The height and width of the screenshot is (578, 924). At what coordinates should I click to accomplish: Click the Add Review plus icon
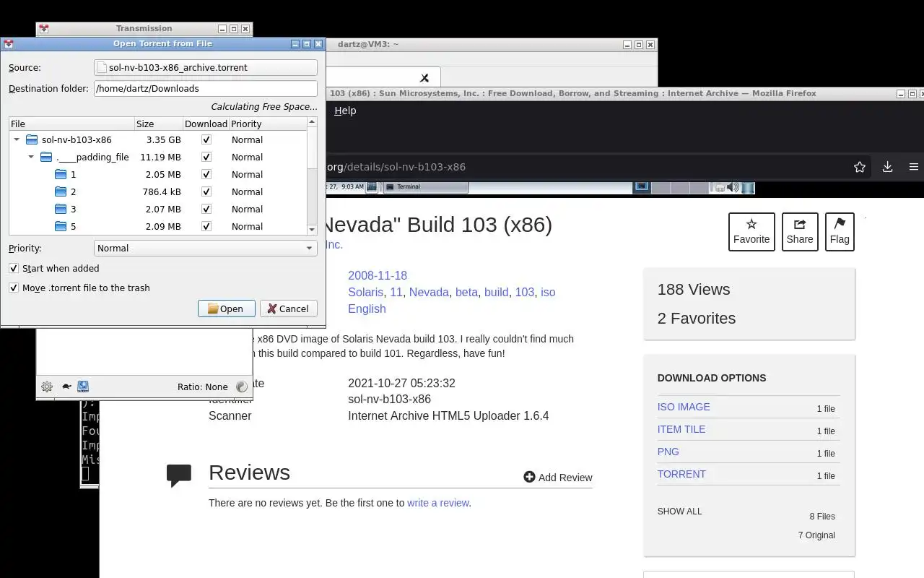(x=529, y=477)
